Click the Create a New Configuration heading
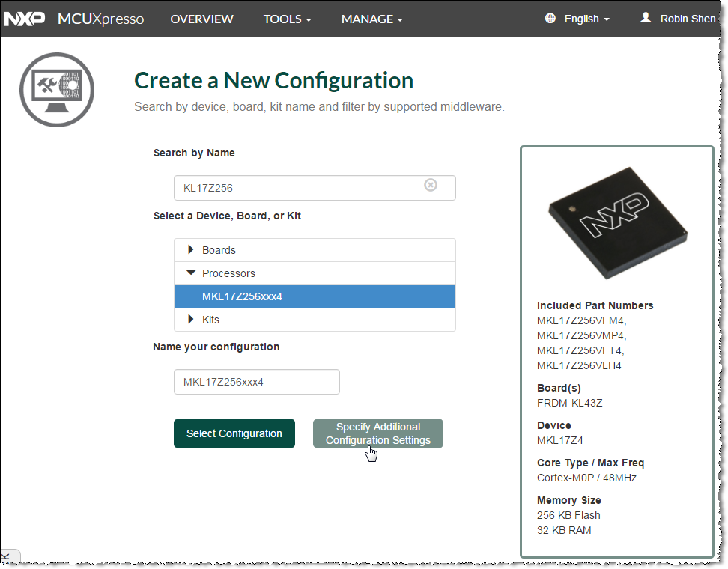The image size is (728, 569). click(273, 81)
